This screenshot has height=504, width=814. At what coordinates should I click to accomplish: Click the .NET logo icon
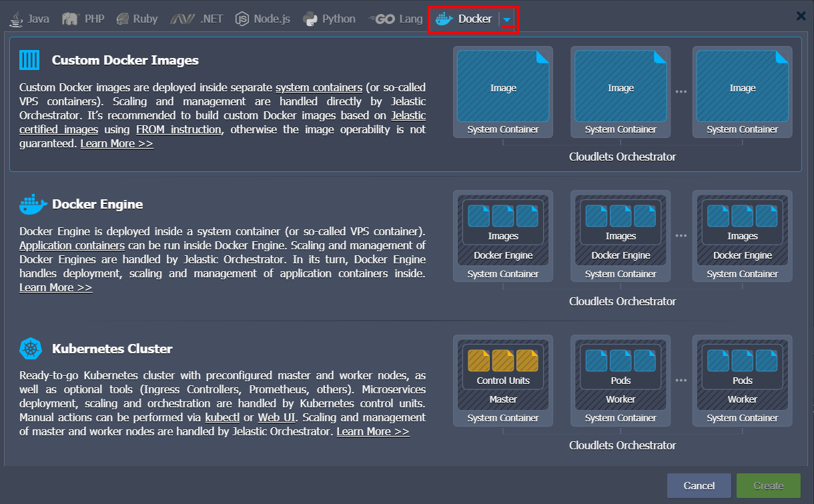coord(183,19)
